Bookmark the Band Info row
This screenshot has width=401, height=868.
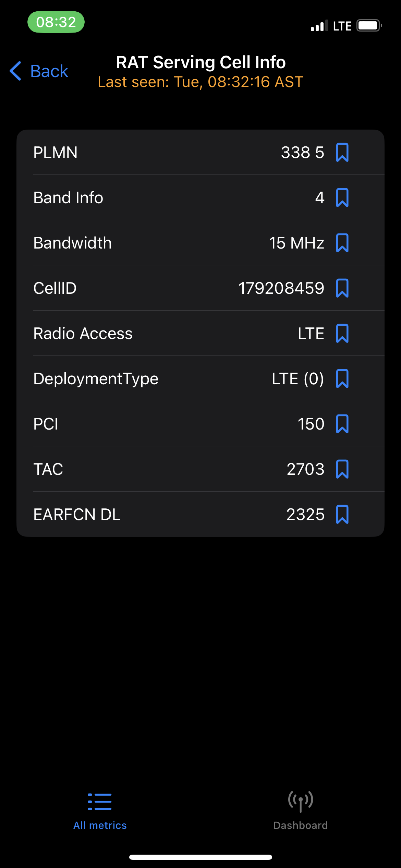(342, 198)
